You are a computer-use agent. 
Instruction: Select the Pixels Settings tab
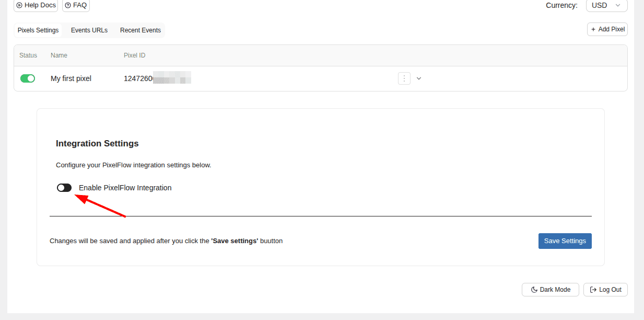click(38, 30)
